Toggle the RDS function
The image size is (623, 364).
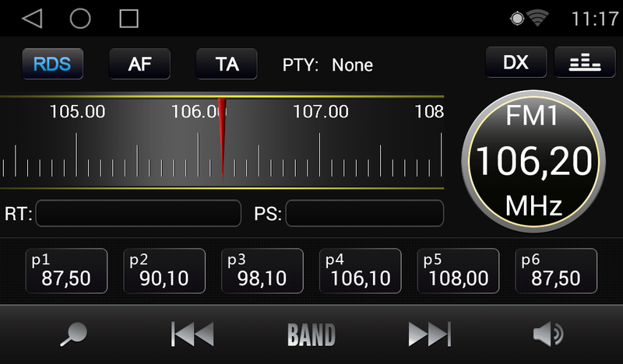(x=52, y=64)
